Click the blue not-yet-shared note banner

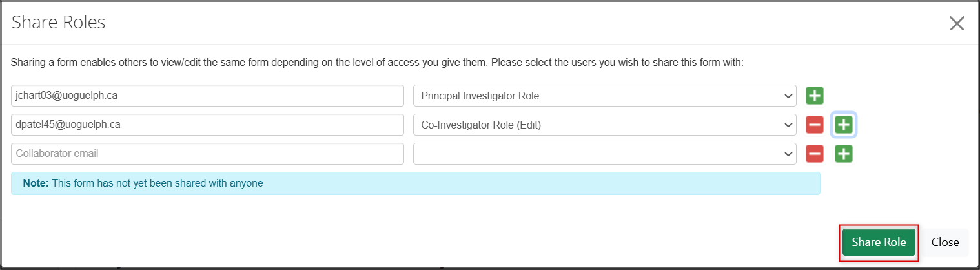click(x=416, y=183)
